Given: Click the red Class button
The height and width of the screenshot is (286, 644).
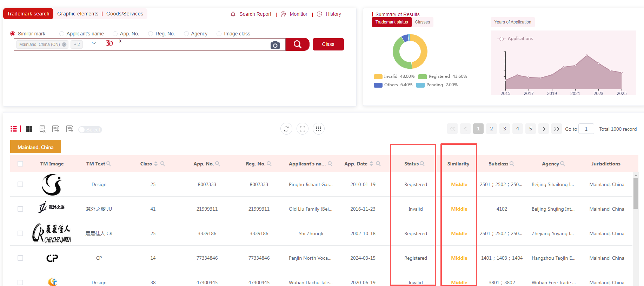Looking at the screenshot, I should pyautogui.click(x=328, y=44).
